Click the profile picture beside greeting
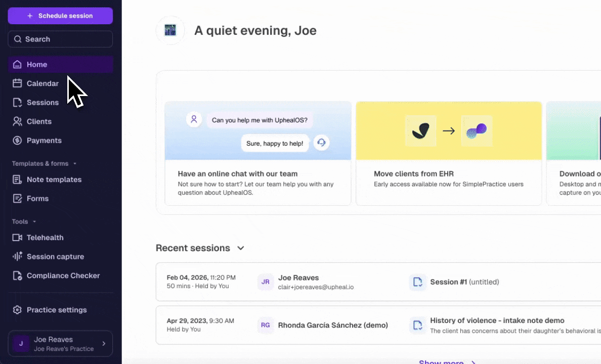This screenshot has width=601, height=364. tap(170, 30)
